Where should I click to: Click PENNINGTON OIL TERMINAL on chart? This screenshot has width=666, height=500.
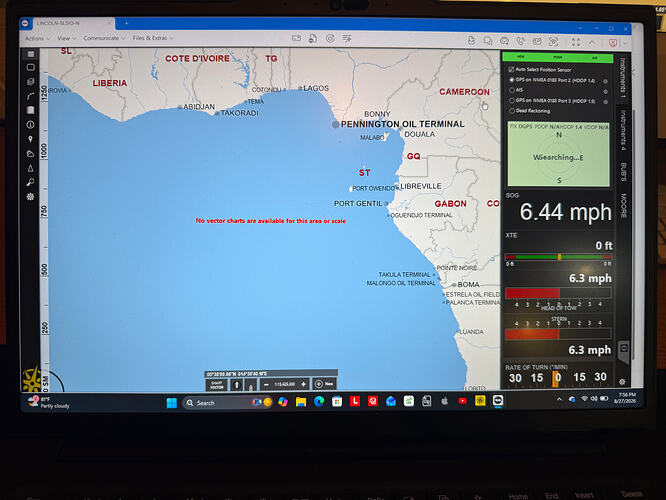[402, 124]
